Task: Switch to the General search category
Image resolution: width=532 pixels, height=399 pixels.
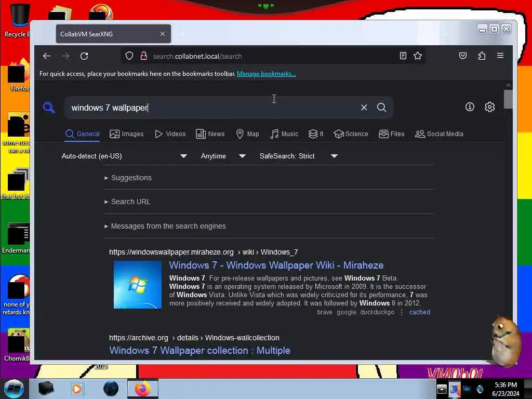Action: coord(83,134)
